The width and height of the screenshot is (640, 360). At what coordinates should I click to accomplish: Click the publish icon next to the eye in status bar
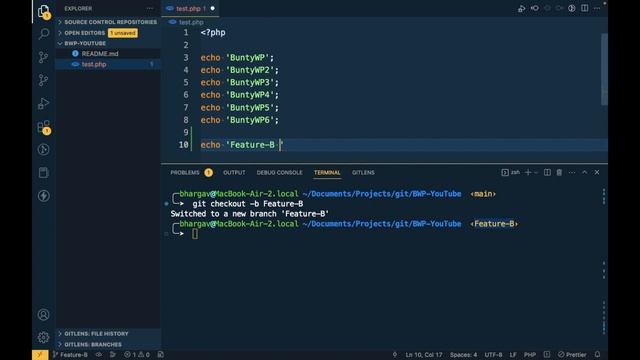(113, 355)
